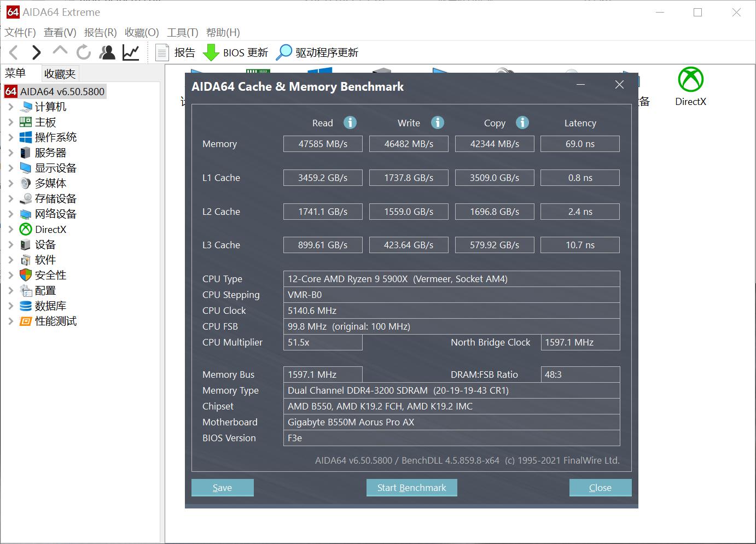Open the 工具(T) menu
The height and width of the screenshot is (544, 756).
(183, 32)
